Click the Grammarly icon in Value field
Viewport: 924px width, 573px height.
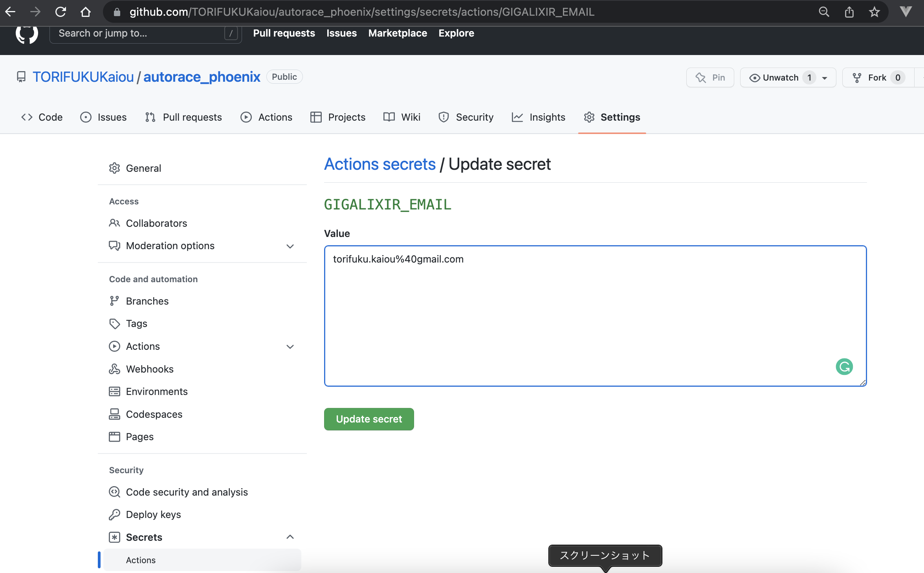(844, 367)
